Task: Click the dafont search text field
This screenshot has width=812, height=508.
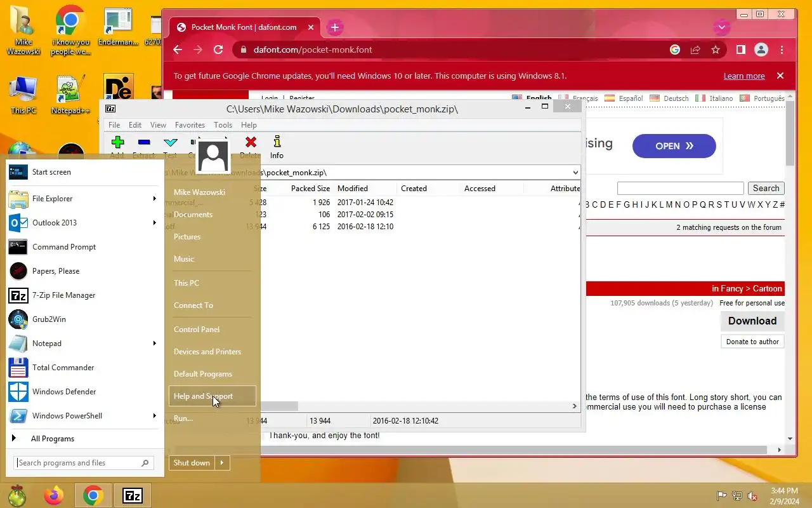Action: 680,189
